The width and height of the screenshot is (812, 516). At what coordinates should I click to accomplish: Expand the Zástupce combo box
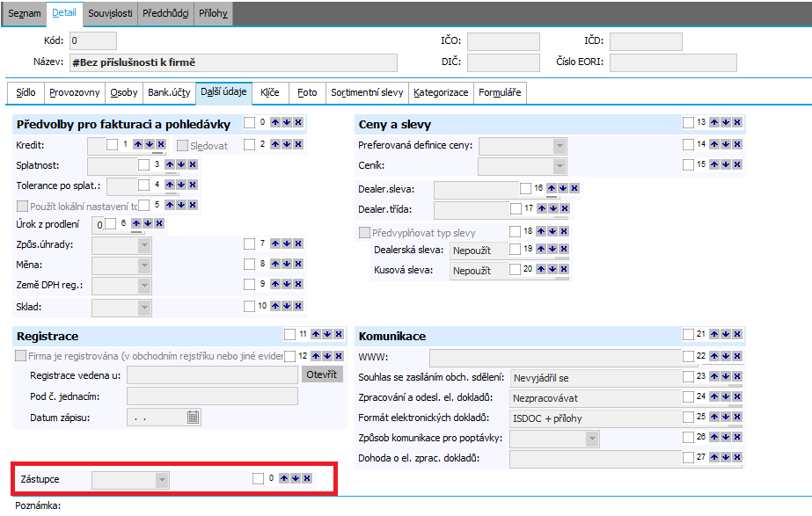click(x=161, y=479)
